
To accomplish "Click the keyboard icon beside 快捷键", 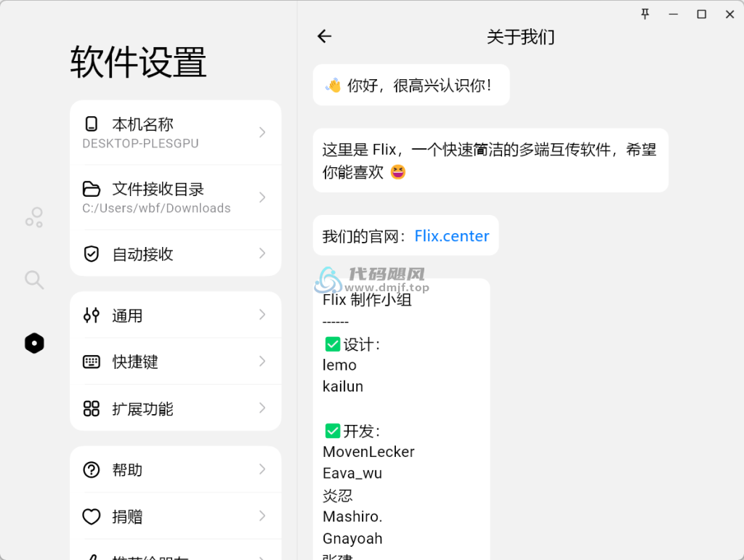I will [x=91, y=362].
